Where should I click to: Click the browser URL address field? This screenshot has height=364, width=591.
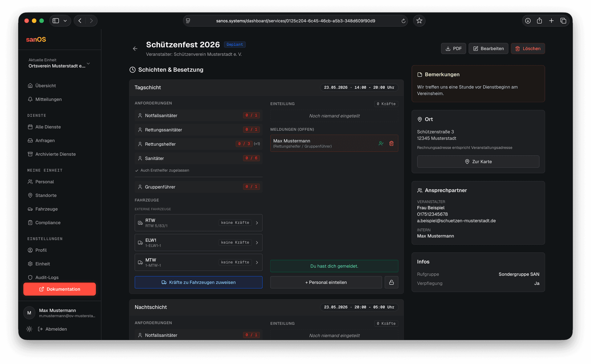tap(295, 21)
